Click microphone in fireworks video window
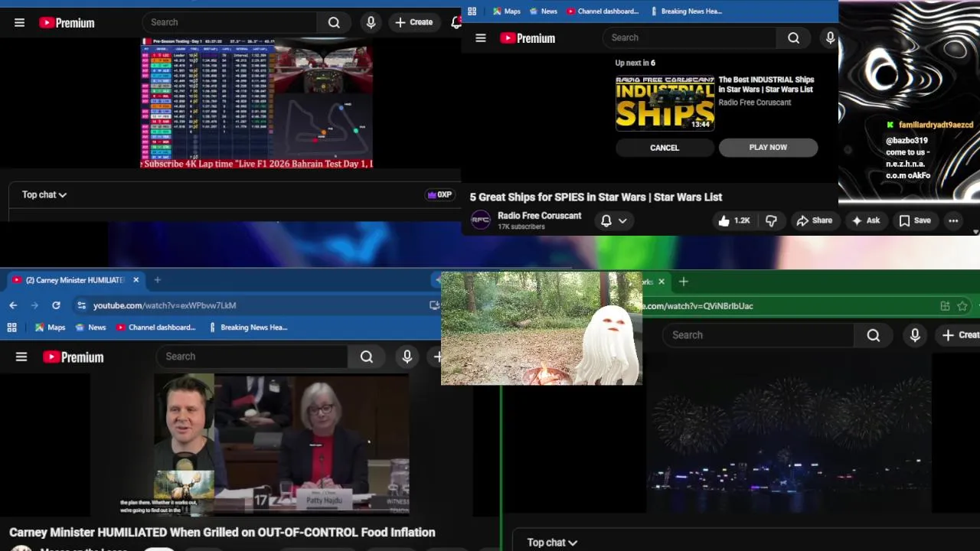Viewport: 980px width, 551px height. [915, 335]
